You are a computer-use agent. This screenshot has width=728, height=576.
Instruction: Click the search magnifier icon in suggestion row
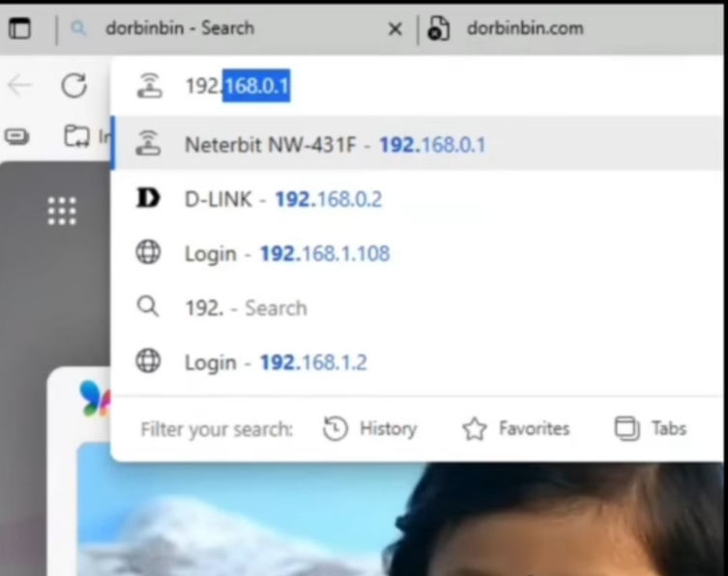pos(148,306)
